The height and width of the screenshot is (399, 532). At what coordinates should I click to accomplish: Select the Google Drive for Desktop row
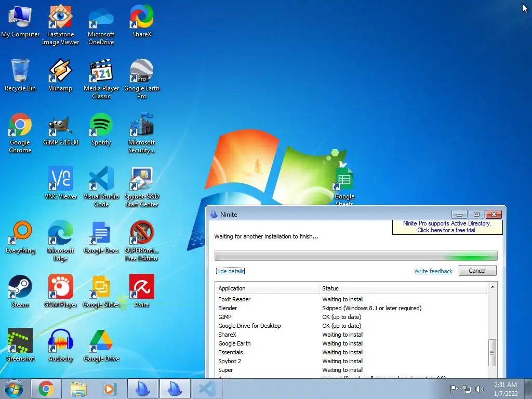point(352,326)
